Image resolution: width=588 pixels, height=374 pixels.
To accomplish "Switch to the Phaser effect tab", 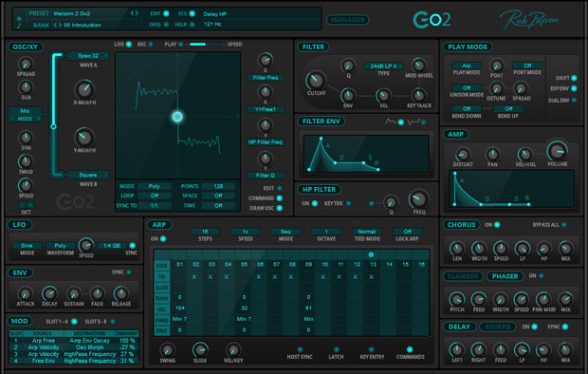I will (x=505, y=276).
